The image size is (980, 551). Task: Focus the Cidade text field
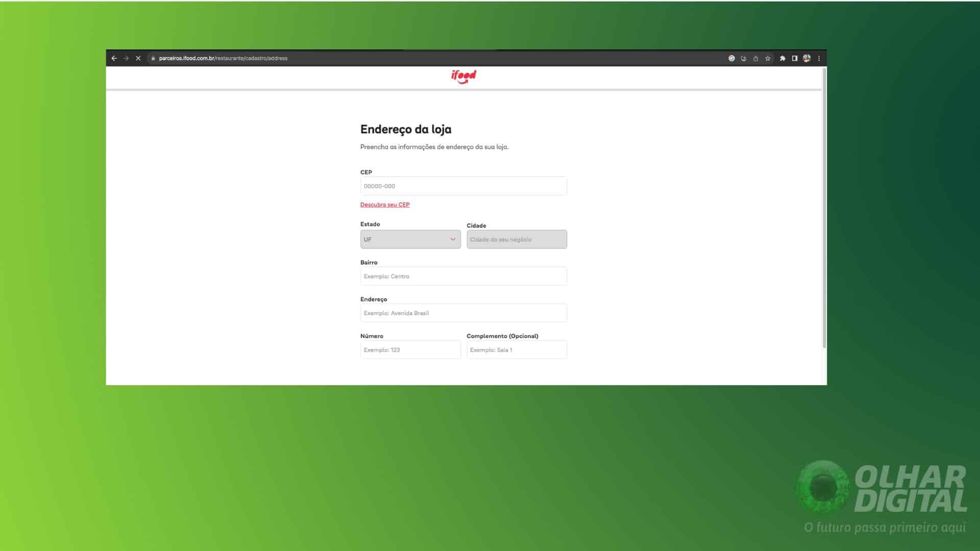tap(516, 239)
